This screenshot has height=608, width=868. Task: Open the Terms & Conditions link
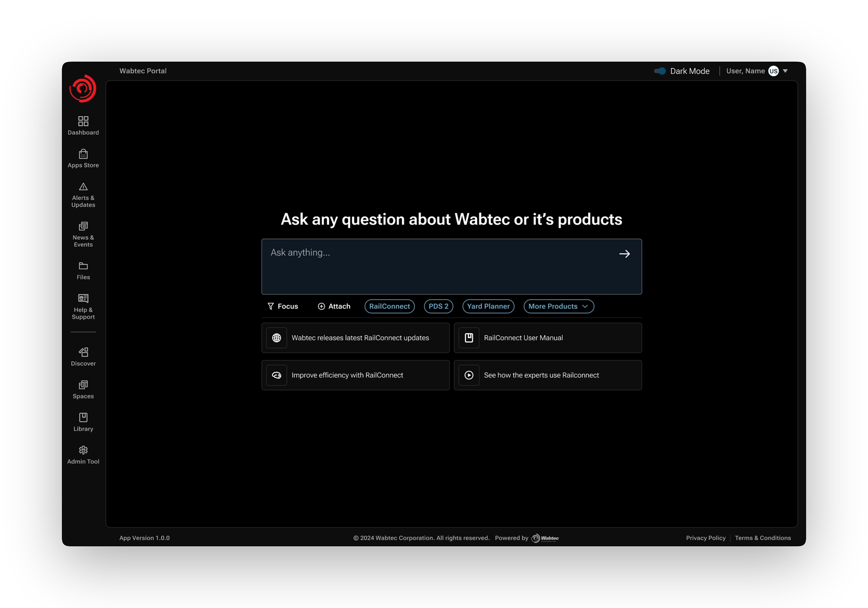(x=763, y=538)
